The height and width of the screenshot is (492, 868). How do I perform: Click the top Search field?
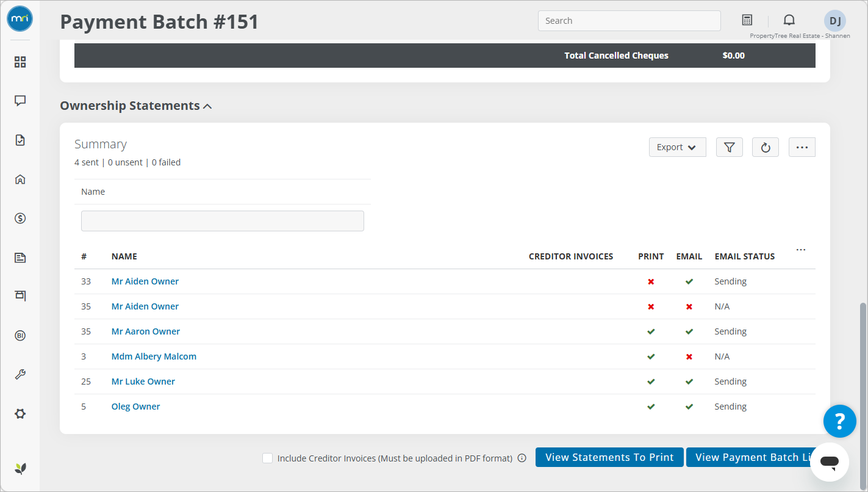[629, 21]
